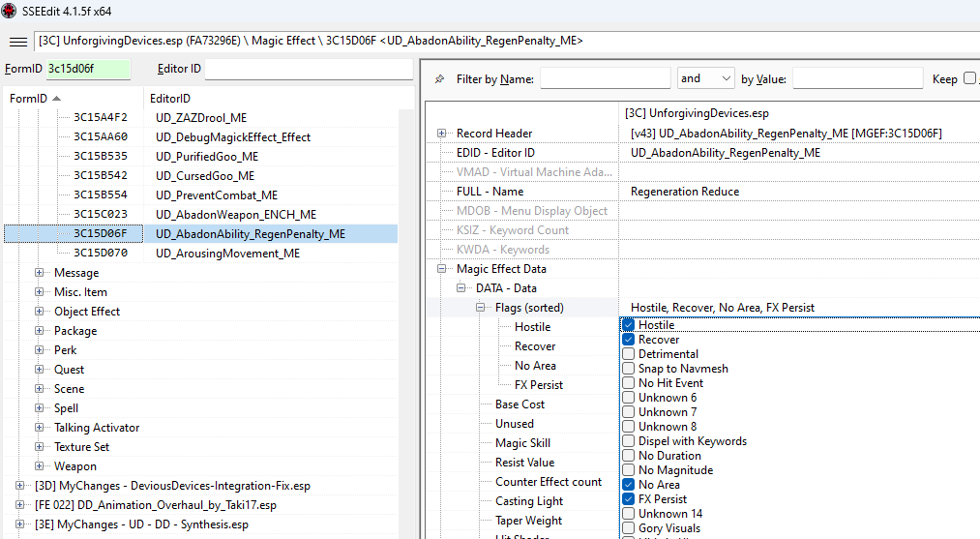Expand the Misc. Item group
Screen dimensions: 980x539
point(40,292)
